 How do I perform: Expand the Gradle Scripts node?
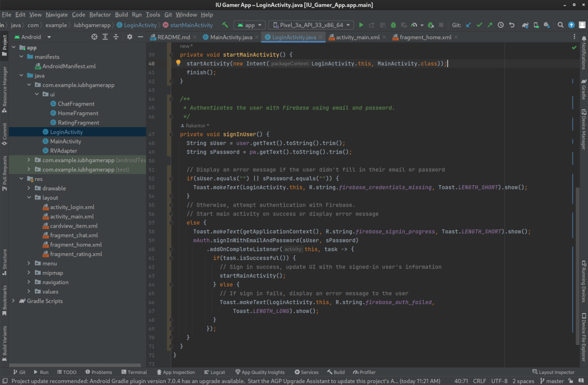pos(14,301)
